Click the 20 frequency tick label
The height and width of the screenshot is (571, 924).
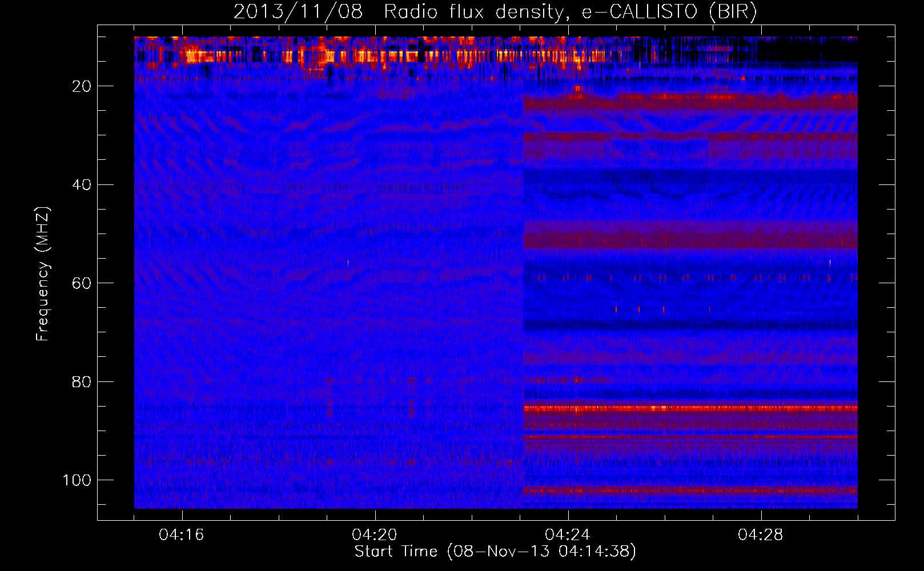[82, 86]
